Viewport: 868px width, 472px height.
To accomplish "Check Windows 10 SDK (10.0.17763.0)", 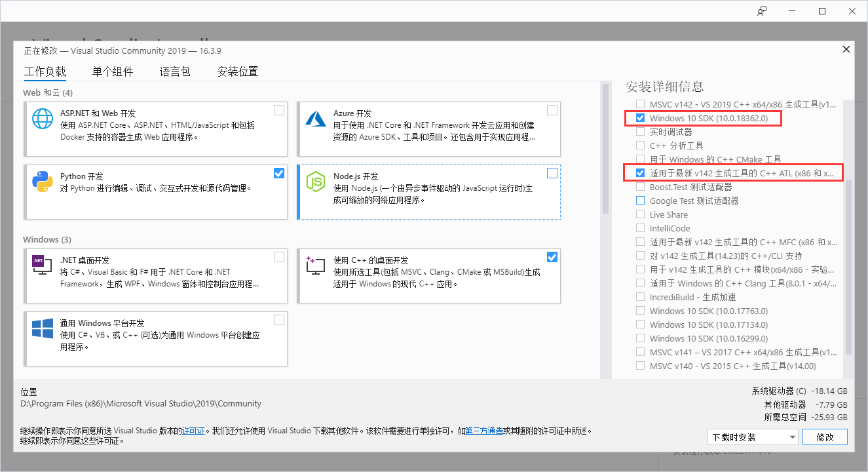I will click(640, 311).
